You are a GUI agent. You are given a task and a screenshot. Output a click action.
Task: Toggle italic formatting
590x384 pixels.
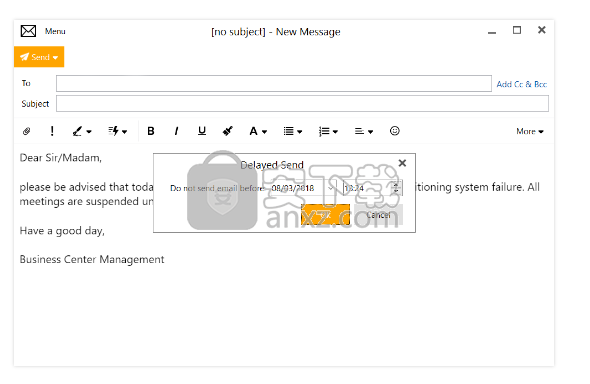pos(176,131)
